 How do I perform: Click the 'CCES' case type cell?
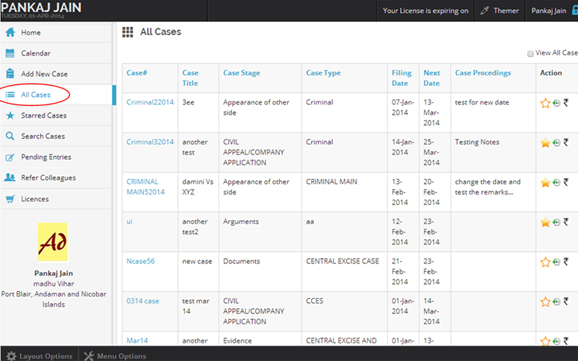(x=314, y=301)
